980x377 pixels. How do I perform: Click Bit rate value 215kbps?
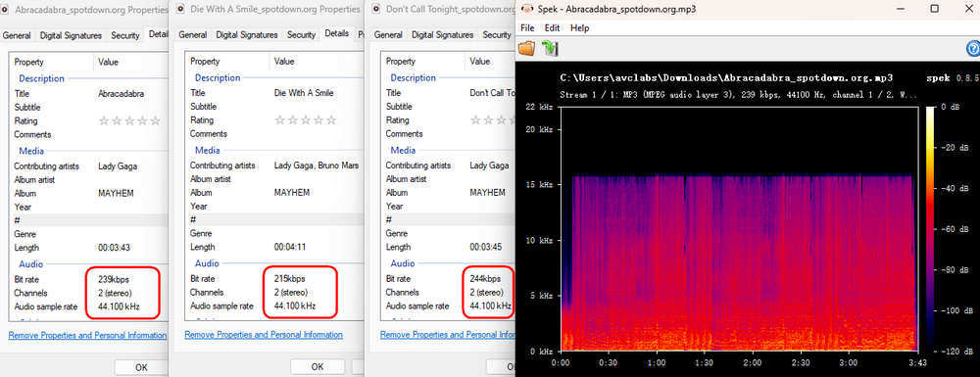pos(290,278)
